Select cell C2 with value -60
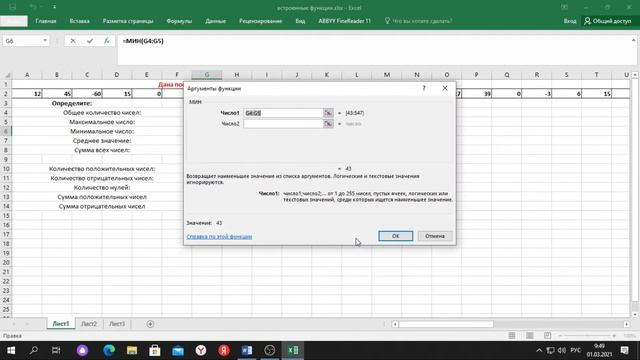 click(87, 94)
